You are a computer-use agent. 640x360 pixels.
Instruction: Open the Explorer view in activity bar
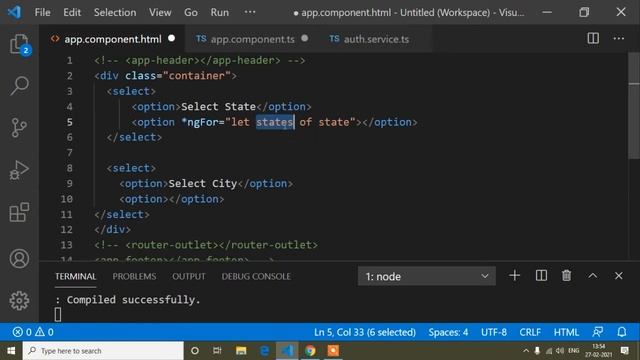(19, 44)
